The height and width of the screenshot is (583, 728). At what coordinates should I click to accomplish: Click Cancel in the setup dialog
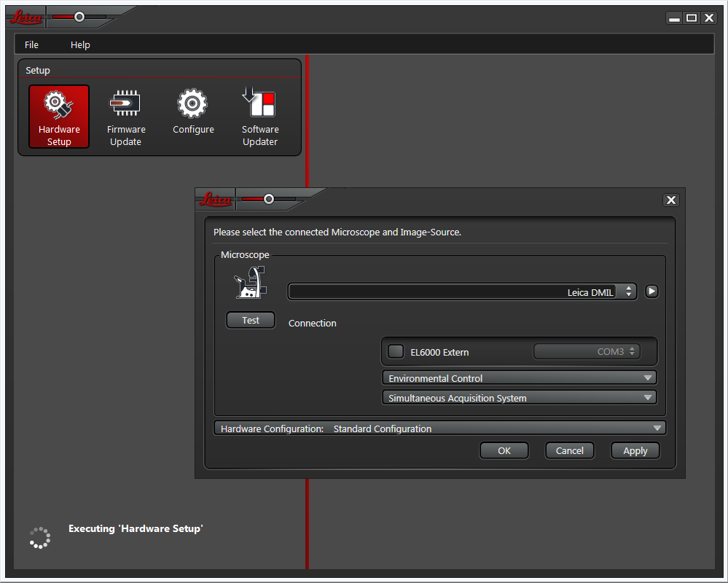[x=570, y=450]
